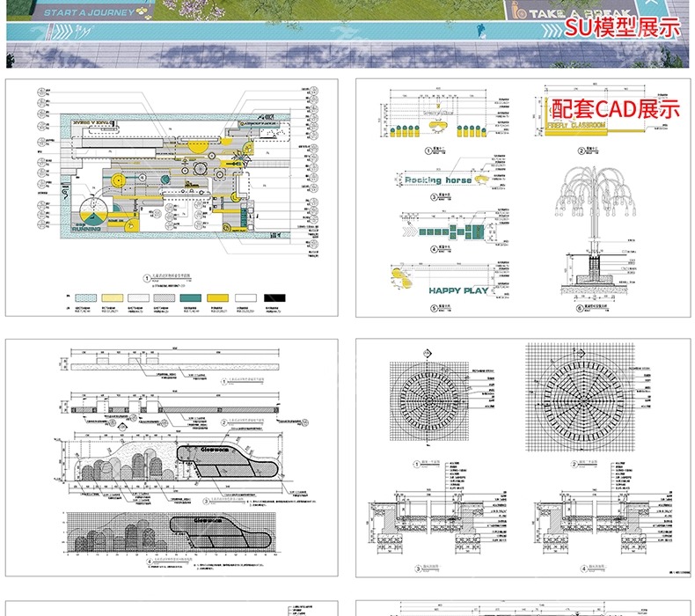Image resolution: width=695 pixels, height=616 pixels.
Task: Click the FIREFLY CLASSROOM yellow sign drawing
Action: click(577, 126)
